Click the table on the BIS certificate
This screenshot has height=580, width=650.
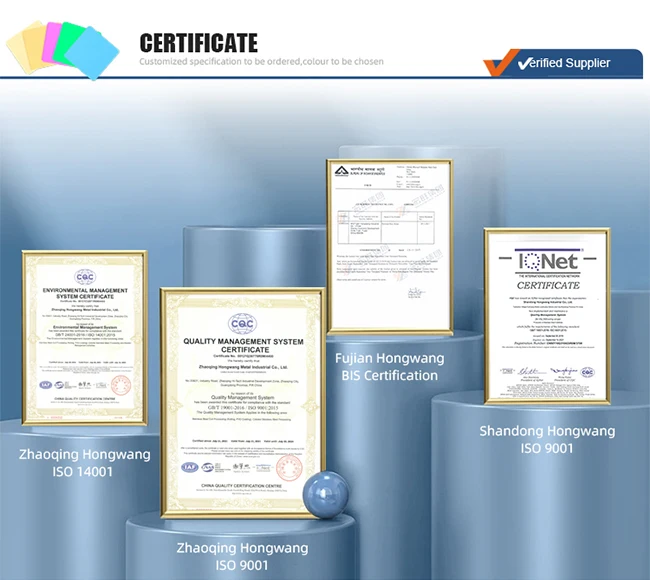click(386, 227)
